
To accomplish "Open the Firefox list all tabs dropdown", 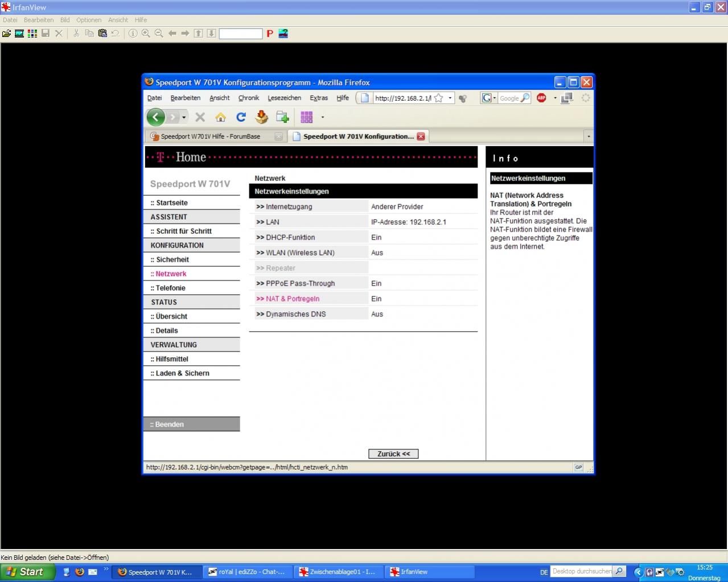I will point(589,137).
